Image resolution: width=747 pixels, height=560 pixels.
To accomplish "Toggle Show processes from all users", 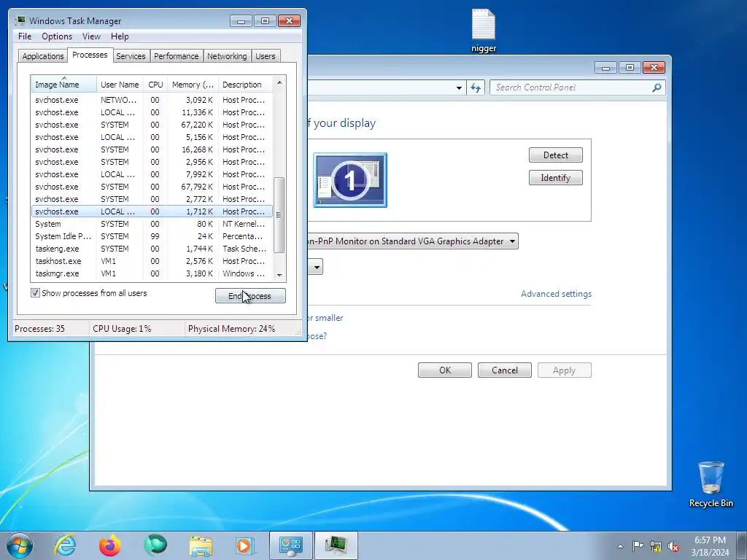I will [x=35, y=293].
